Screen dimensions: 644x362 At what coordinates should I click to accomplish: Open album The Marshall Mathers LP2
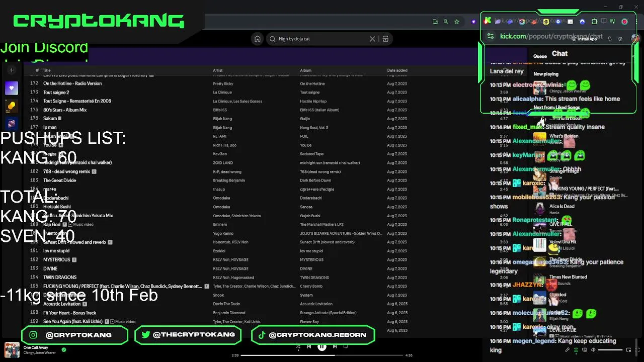pyautogui.click(x=321, y=225)
